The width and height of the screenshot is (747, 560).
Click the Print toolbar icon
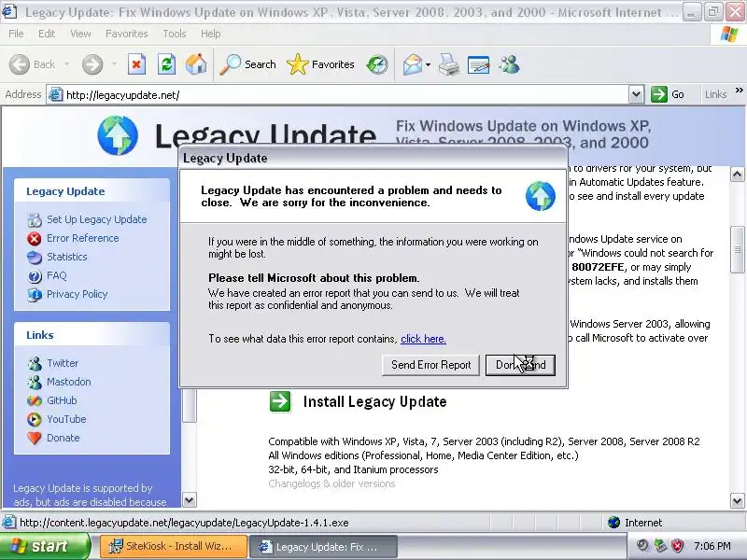449,64
